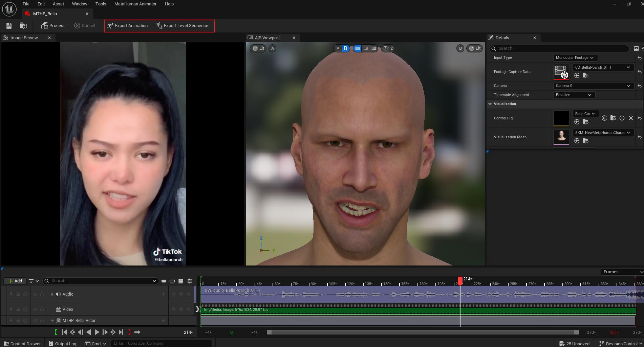Open sequencer filter dropdown
The height and width of the screenshot is (347, 644).
click(34, 281)
